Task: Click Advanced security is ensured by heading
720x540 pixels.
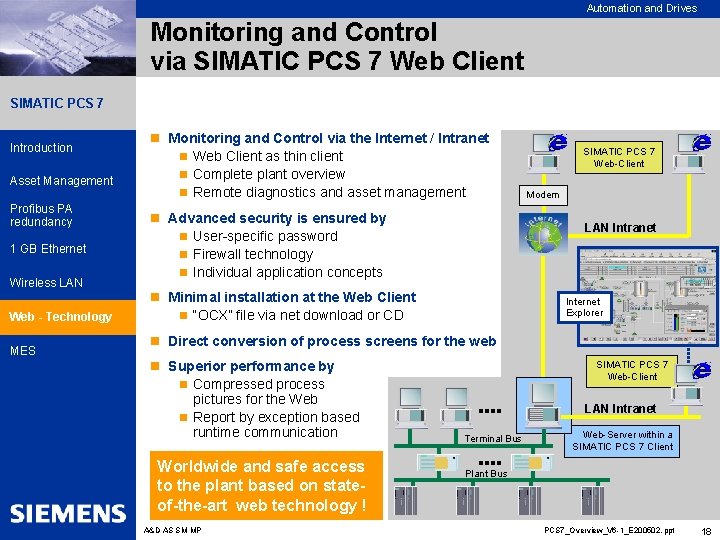Action: pyautogui.click(x=277, y=218)
